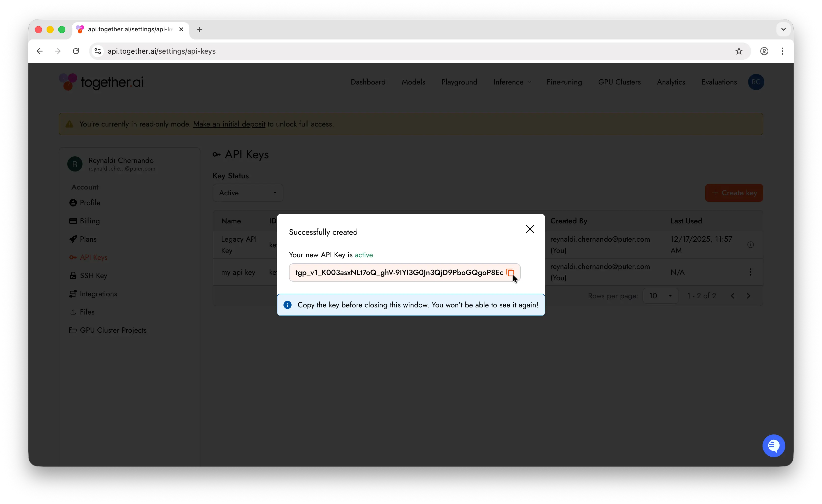Switch to the Playground section
822x504 pixels.
tap(459, 82)
